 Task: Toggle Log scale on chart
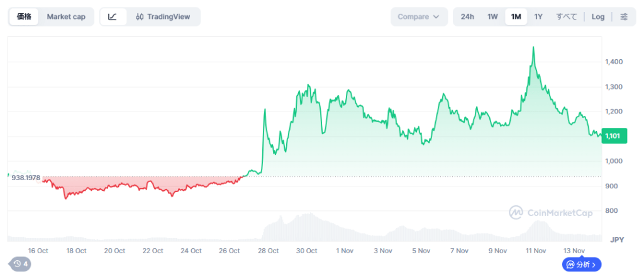click(598, 16)
